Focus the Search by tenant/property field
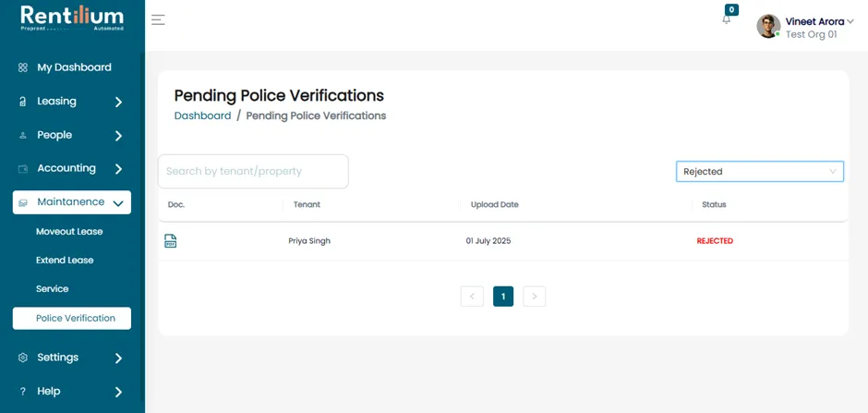This screenshot has height=413, width=868. (254, 171)
